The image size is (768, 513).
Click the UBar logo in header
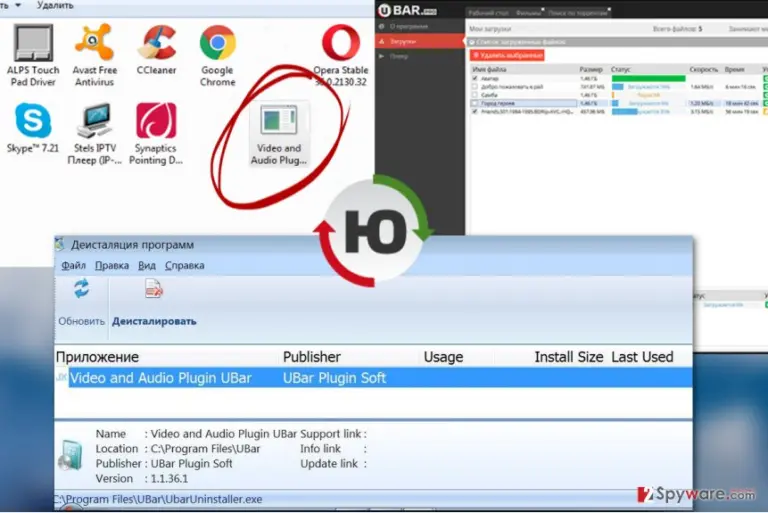(407, 10)
